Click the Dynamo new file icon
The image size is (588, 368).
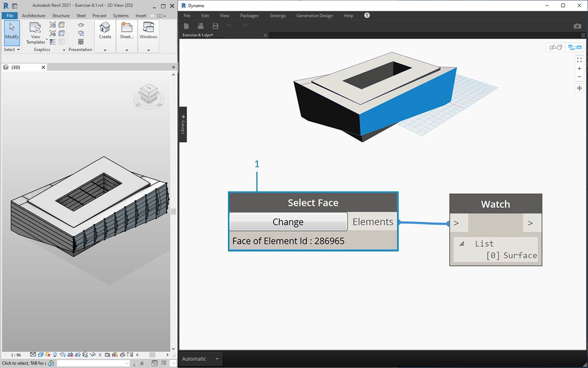click(186, 26)
